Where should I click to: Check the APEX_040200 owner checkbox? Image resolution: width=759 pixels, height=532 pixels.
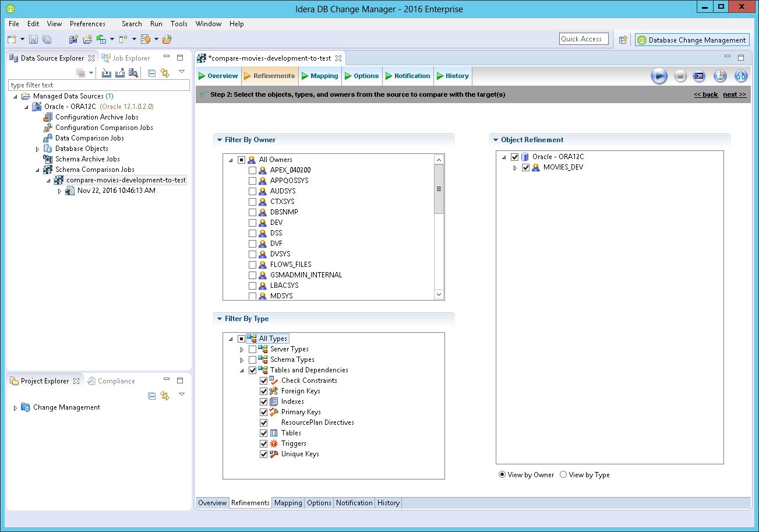[x=252, y=170]
